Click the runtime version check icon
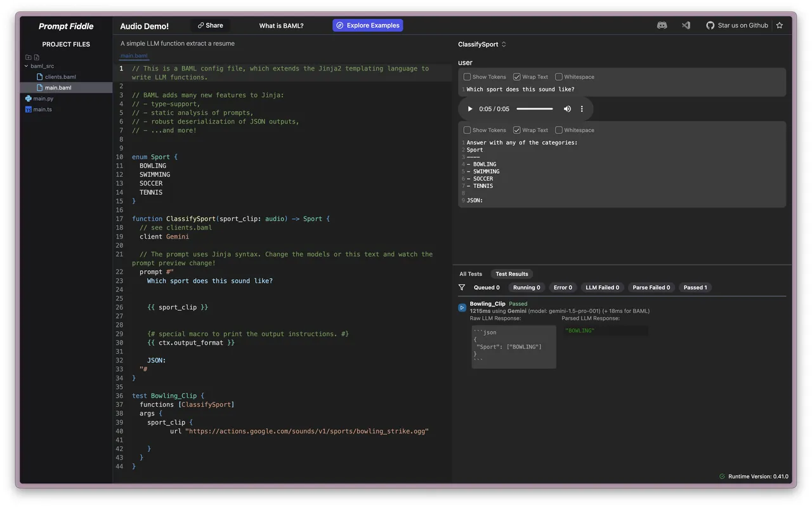This screenshot has width=812, height=507. (722, 476)
